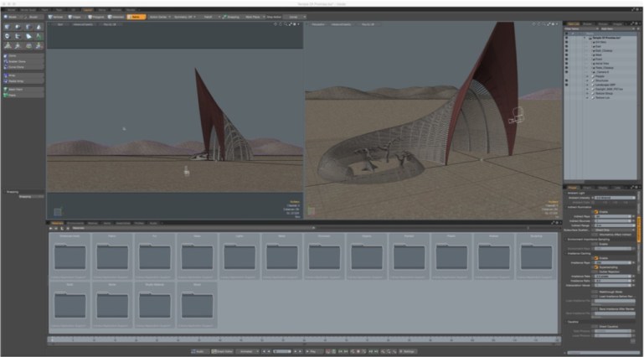Click the Ambient Intensity value field

615,198
